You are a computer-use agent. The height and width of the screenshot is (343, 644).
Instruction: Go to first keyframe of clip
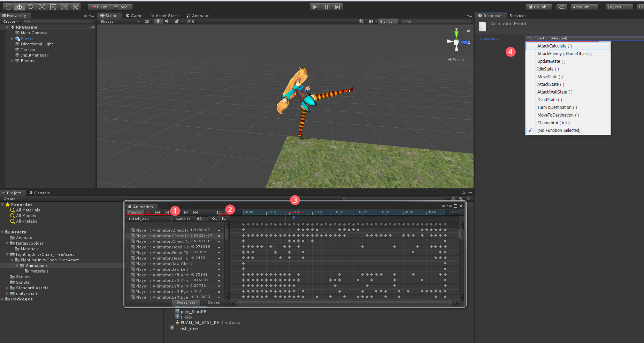pos(158,212)
